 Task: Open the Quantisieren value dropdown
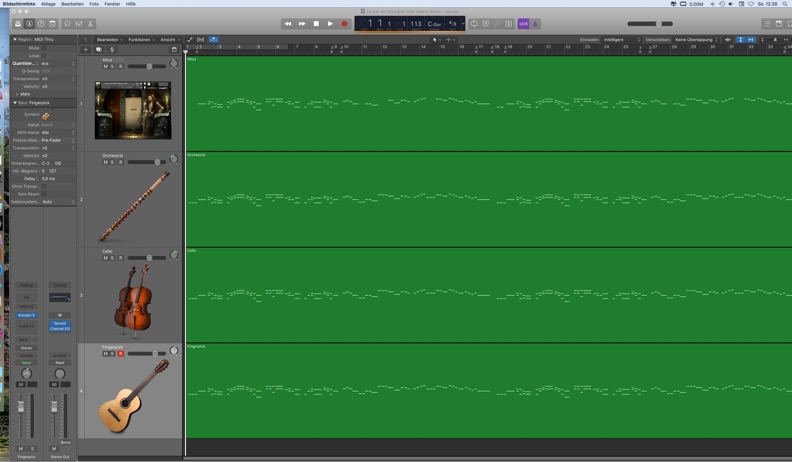(x=58, y=63)
